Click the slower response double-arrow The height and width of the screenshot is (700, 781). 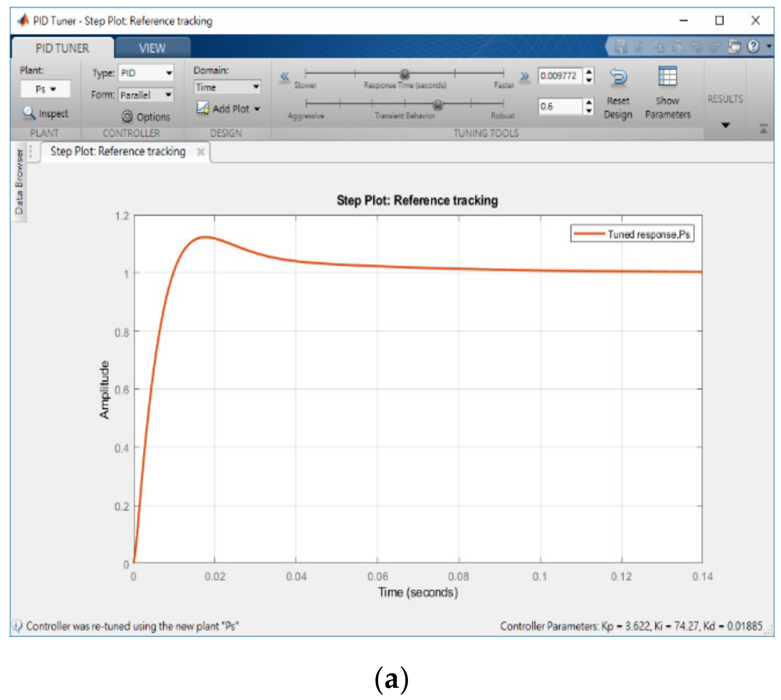coord(284,77)
